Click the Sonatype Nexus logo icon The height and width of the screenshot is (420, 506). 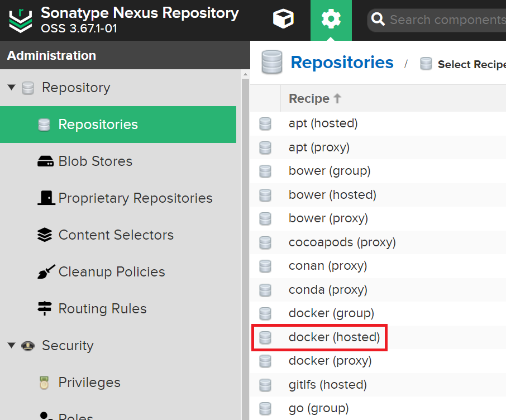tap(20, 21)
